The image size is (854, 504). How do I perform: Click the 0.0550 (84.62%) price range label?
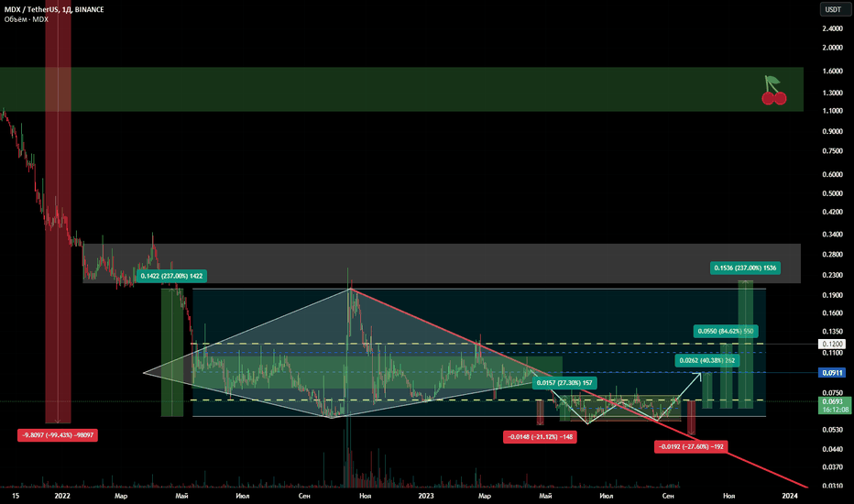(x=726, y=331)
